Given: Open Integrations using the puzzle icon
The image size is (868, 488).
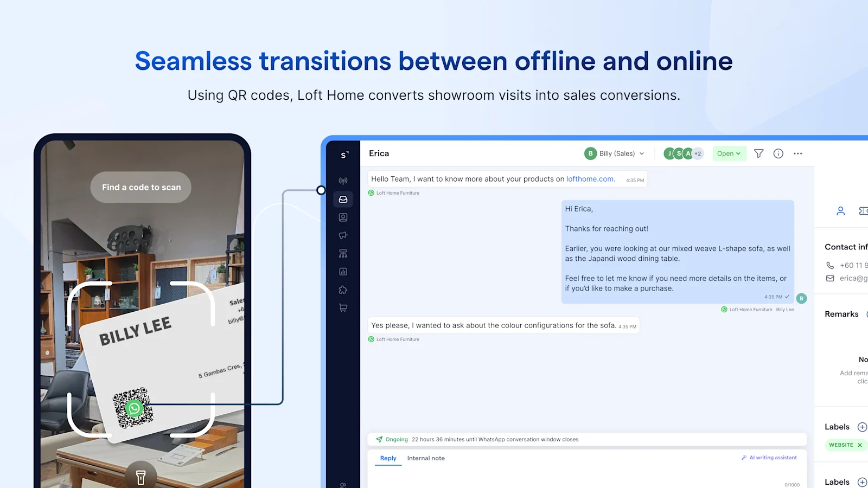Looking at the screenshot, I should (343, 290).
